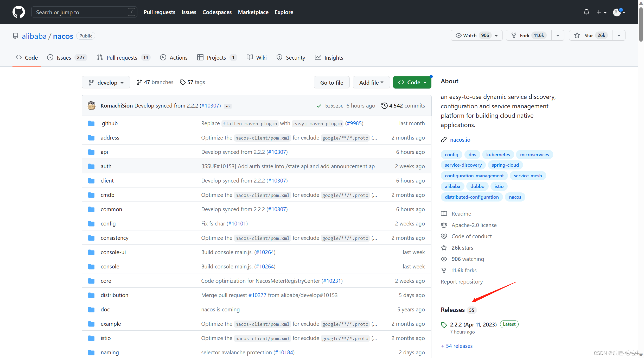Click the Go to file button

tap(331, 83)
